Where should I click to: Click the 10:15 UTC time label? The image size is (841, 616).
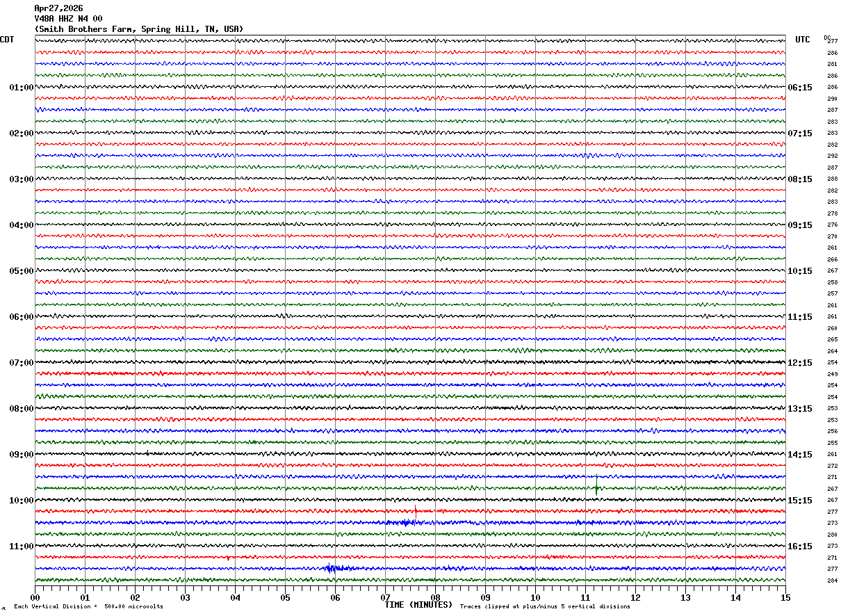pyautogui.click(x=800, y=271)
